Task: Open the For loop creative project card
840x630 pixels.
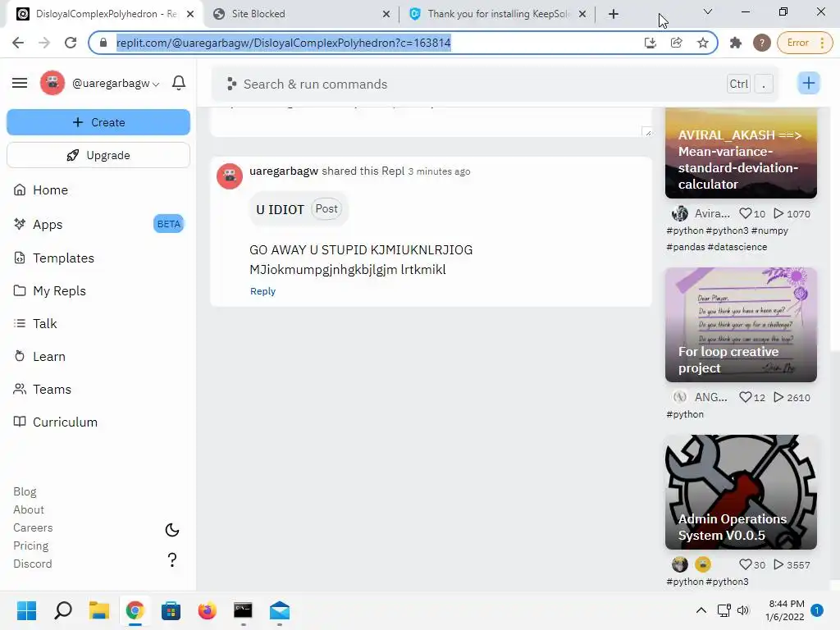Action: click(741, 325)
